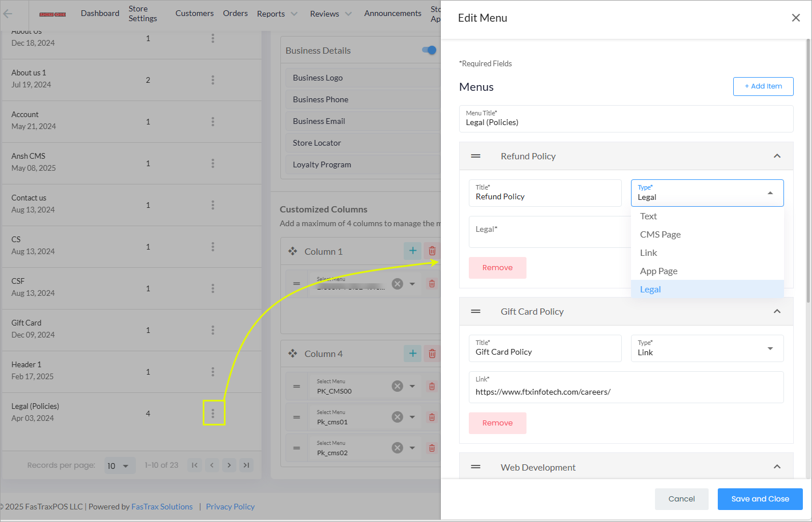Click Save and Close button
The height and width of the screenshot is (522, 812).
tap(759, 499)
